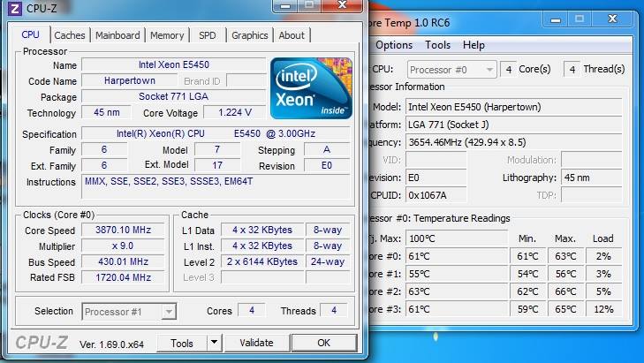Click the Frequency field 3654.46MHz

click(513, 142)
